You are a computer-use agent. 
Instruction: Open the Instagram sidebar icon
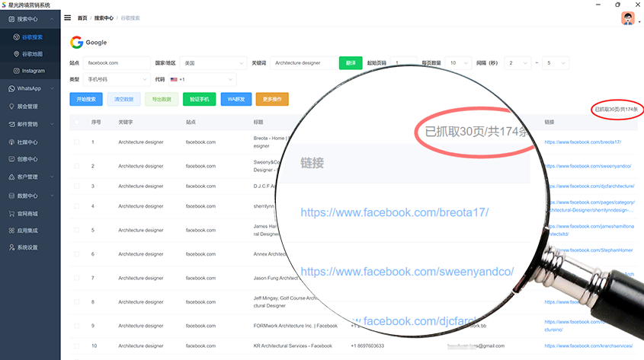17,71
